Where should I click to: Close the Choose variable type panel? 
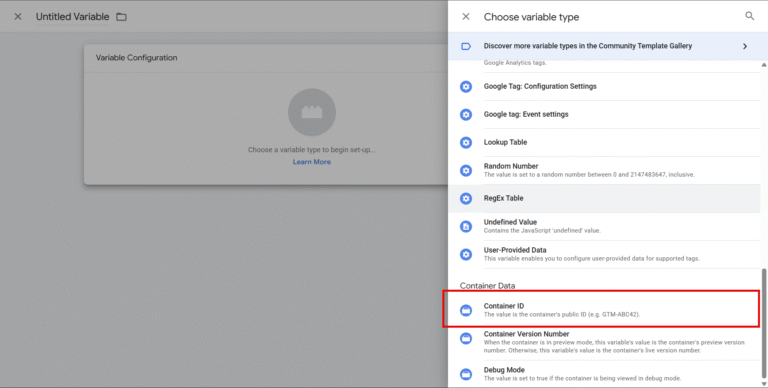[466, 17]
